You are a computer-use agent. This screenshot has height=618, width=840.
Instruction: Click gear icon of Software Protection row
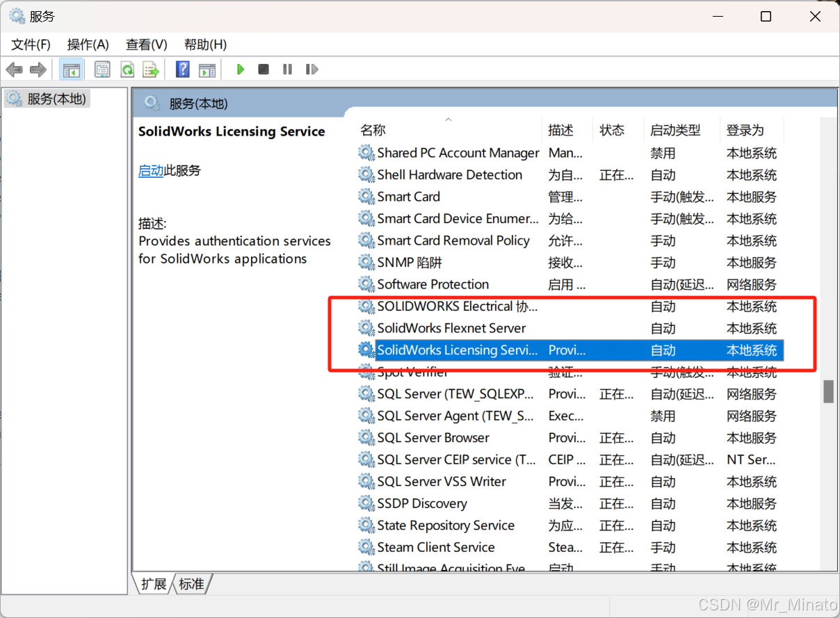[x=366, y=284]
